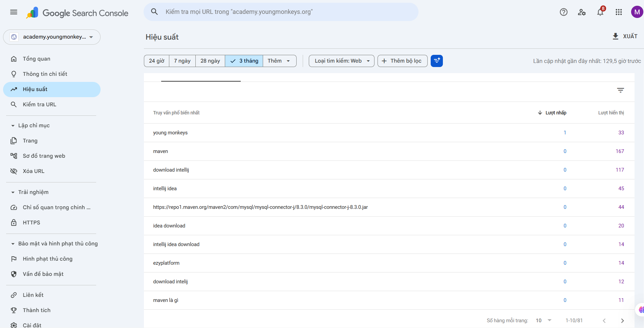Open the property selector dropdown

(x=52, y=37)
